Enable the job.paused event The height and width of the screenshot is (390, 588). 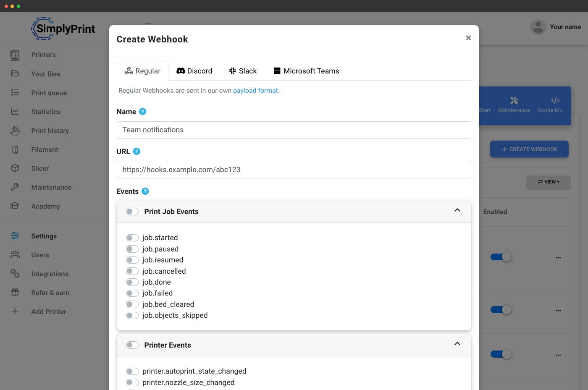click(x=132, y=249)
